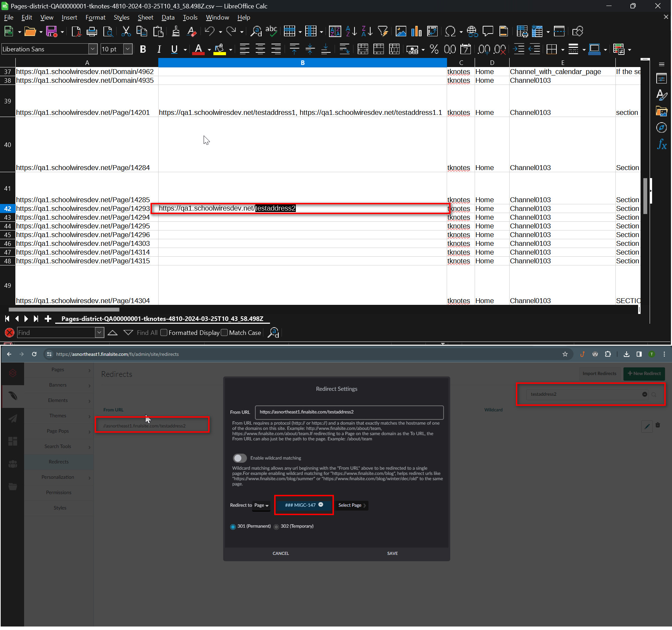This screenshot has width=672, height=630.
Task: Click the trash delete icon for redirect row
Action: 658,425
